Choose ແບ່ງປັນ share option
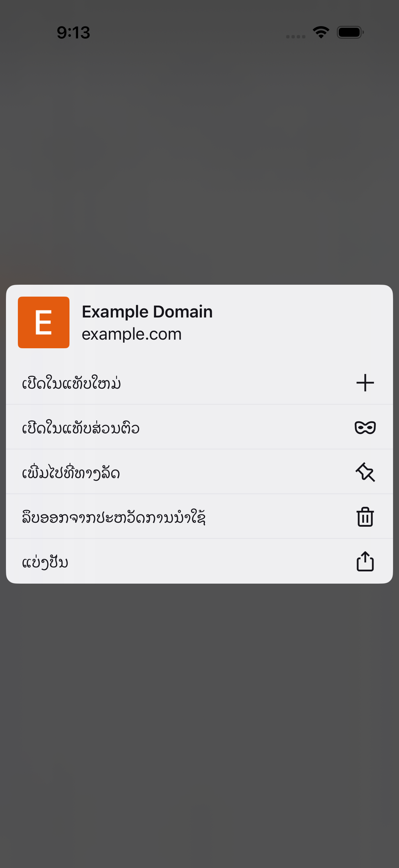 199,561
